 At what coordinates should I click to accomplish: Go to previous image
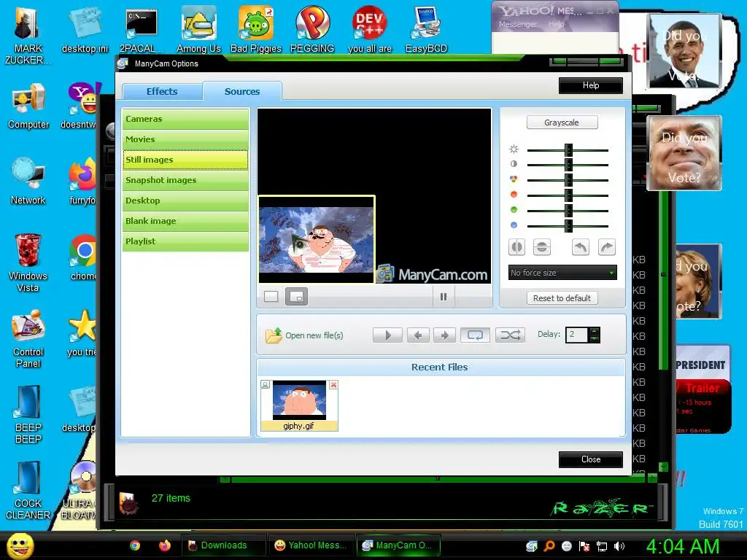click(418, 335)
